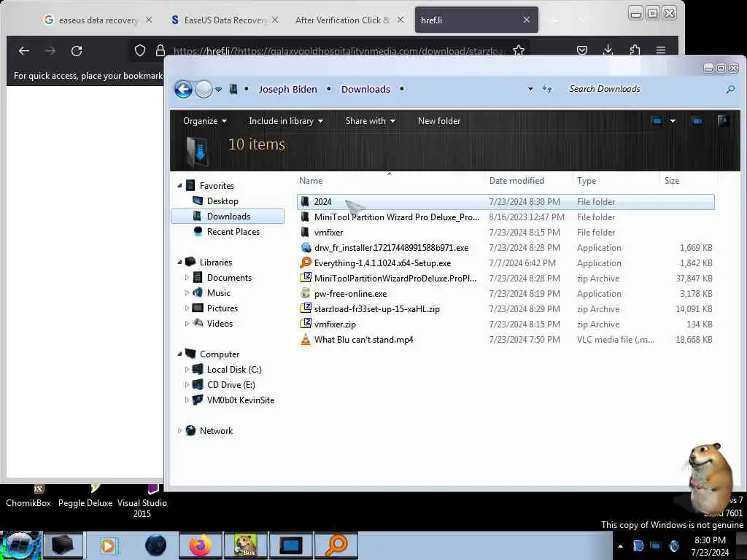Screen dimensions: 747x560
Task: Select Desktop under Favorites
Action: pos(222,201)
